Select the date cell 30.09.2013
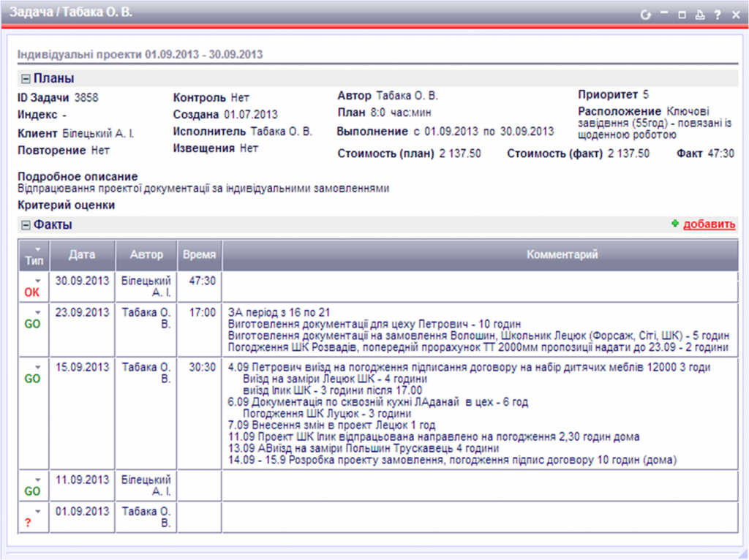 pos(82,281)
